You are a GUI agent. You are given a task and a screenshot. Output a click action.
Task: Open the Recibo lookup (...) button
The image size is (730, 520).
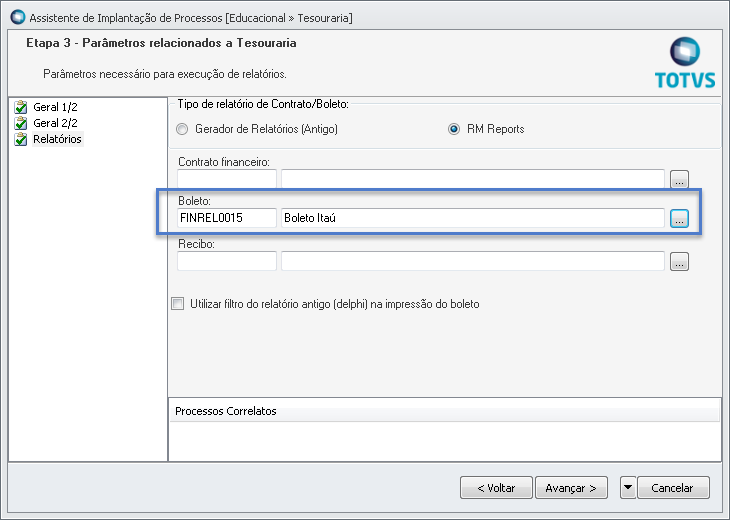pos(680,262)
